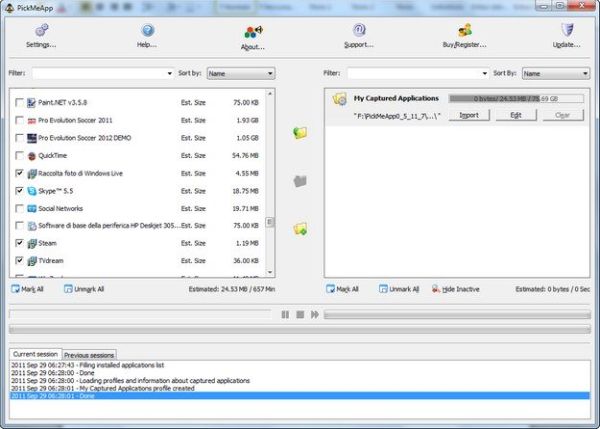
Task: Click the yellow folder with plus icon
Action: pyautogui.click(x=300, y=229)
